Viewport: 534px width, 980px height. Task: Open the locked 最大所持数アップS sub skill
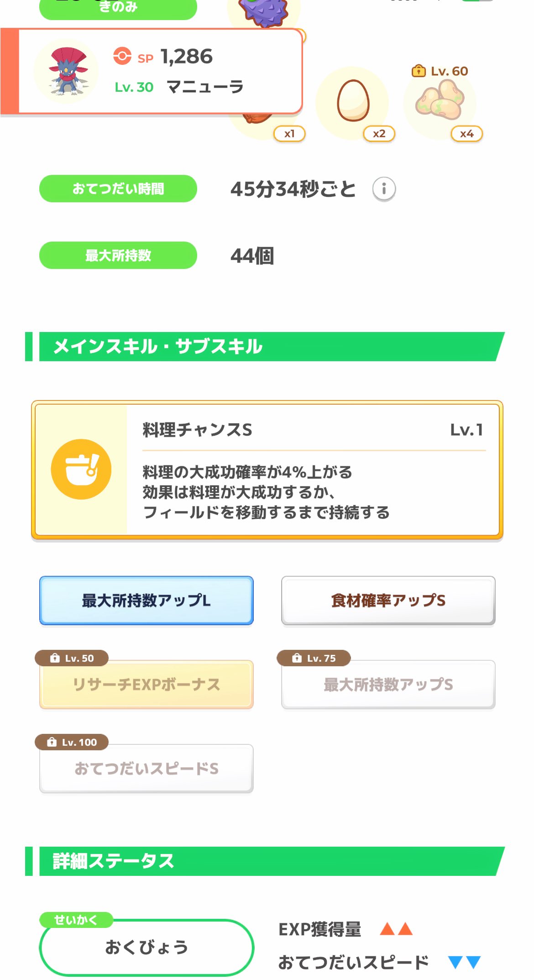point(388,685)
